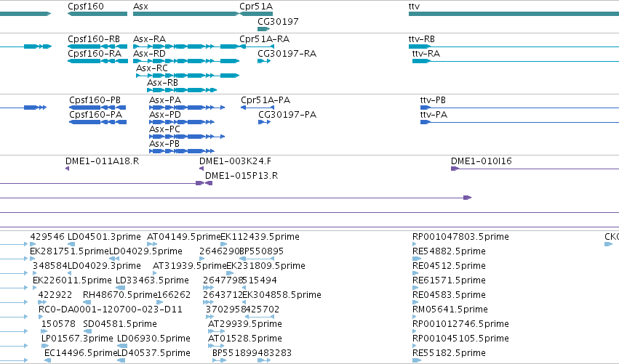Viewport: 619px width, 364px height.
Task: Select the Cpsf160-RA transcript label
Action: click(x=95, y=53)
